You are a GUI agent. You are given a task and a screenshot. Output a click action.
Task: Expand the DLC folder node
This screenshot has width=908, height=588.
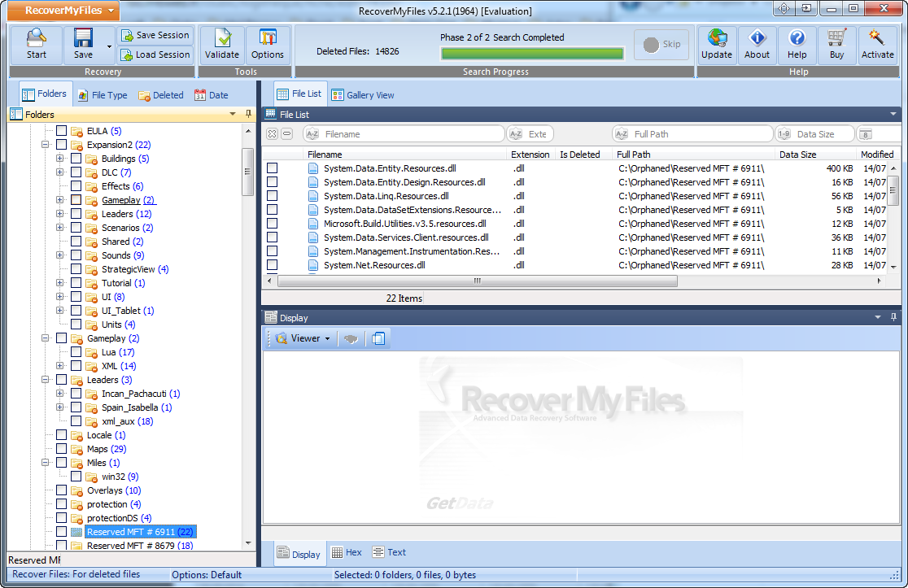pos(59,172)
